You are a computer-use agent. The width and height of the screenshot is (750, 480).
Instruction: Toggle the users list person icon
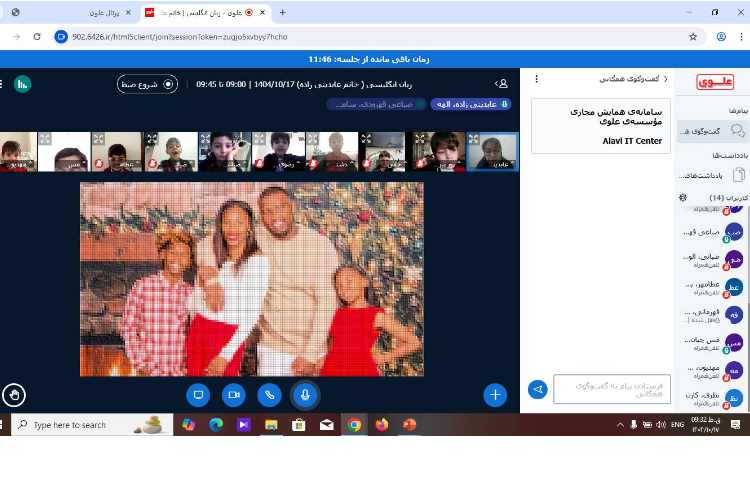[x=501, y=84]
